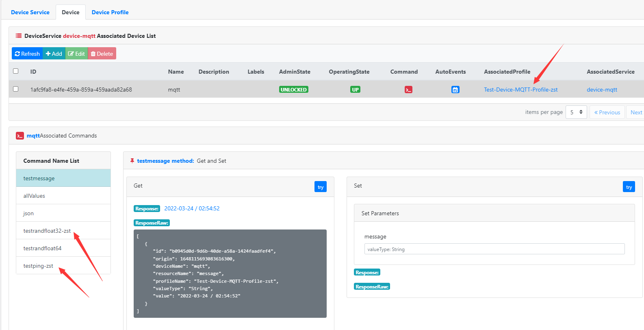Viewport: 644px width, 330px height.
Task: Check the mqtt device row checkbox
Action: 16,89
